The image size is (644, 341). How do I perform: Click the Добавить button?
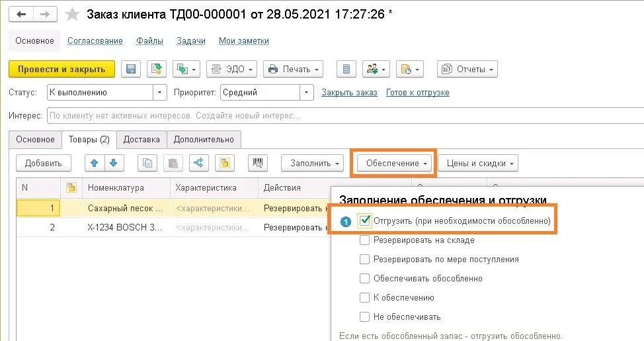click(x=44, y=164)
